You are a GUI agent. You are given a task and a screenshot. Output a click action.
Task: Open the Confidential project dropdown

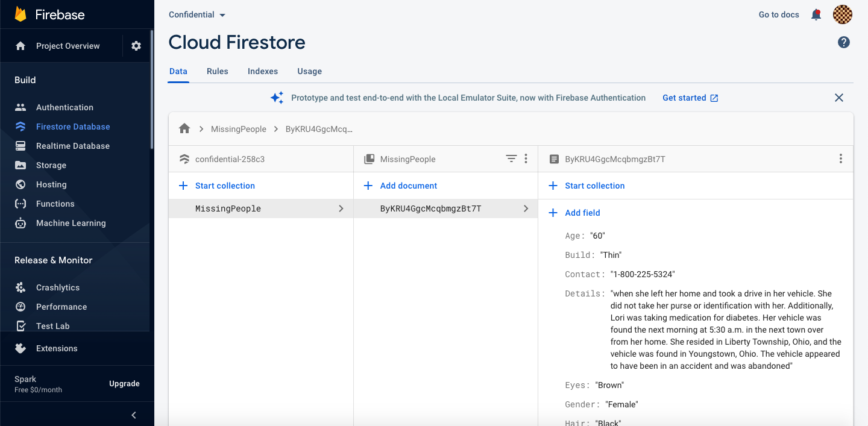197,14
